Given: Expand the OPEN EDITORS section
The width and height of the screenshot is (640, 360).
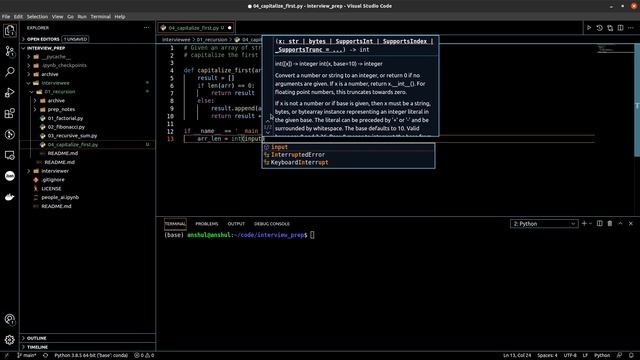Looking at the screenshot, I should pos(43,39).
